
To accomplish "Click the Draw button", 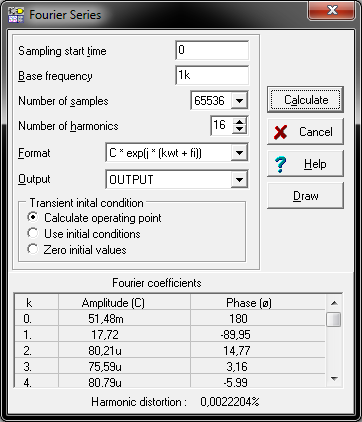I will pos(305,196).
